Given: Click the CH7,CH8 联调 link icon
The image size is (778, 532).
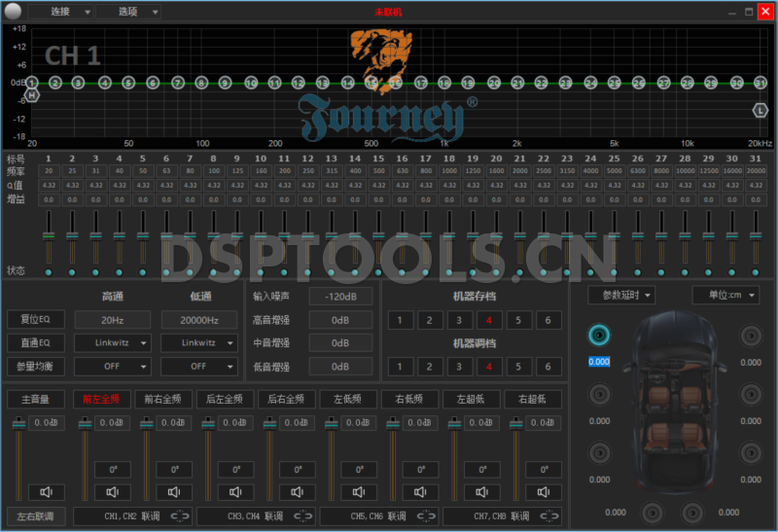Looking at the screenshot, I should (550, 515).
